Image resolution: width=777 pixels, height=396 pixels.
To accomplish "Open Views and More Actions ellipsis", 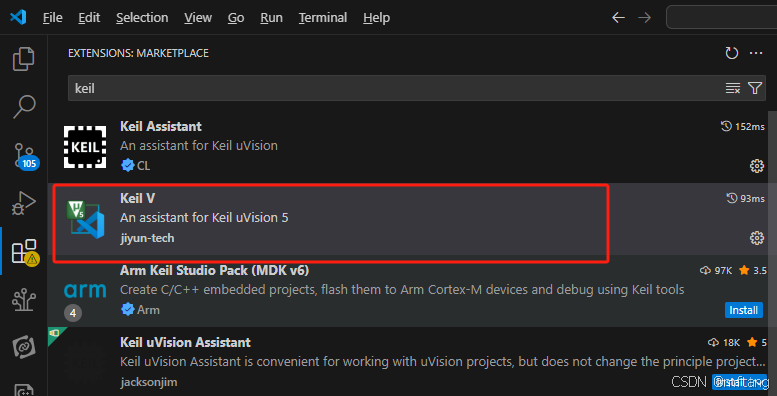I will click(756, 53).
